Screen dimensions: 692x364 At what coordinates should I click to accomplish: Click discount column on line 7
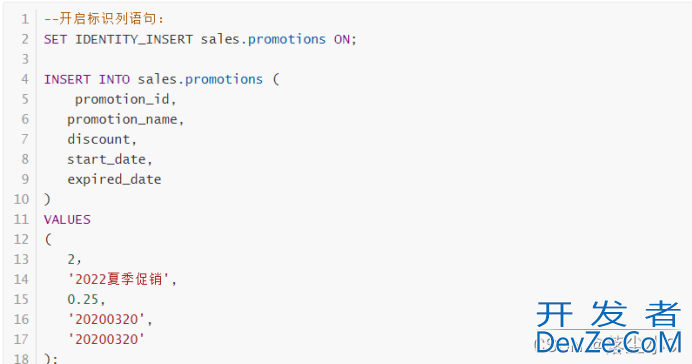[x=99, y=139]
